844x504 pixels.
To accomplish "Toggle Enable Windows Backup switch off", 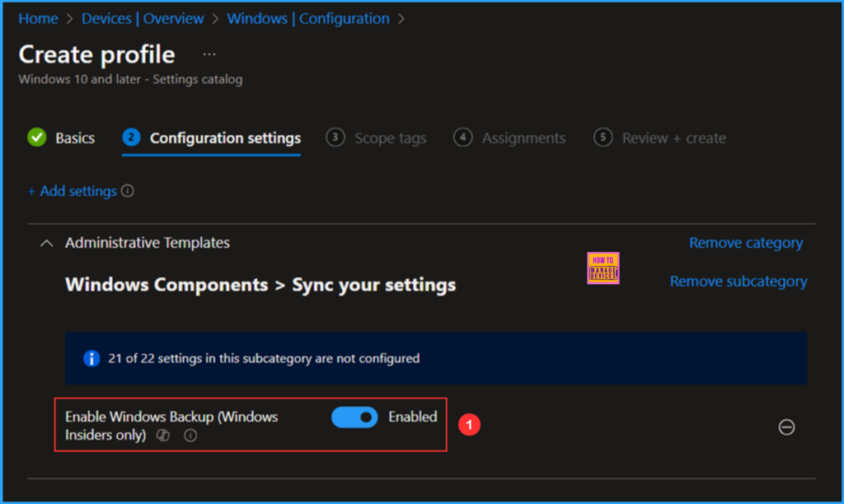I will pyautogui.click(x=354, y=418).
